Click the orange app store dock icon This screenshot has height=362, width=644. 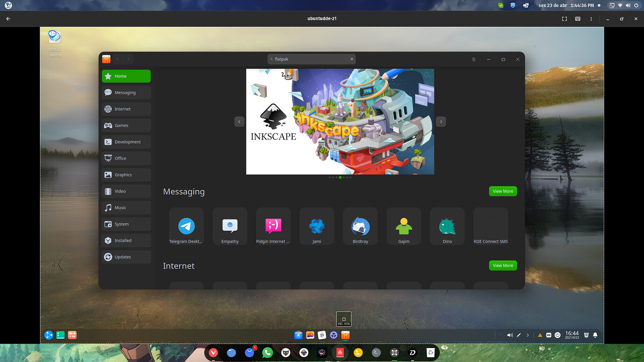[x=345, y=335]
